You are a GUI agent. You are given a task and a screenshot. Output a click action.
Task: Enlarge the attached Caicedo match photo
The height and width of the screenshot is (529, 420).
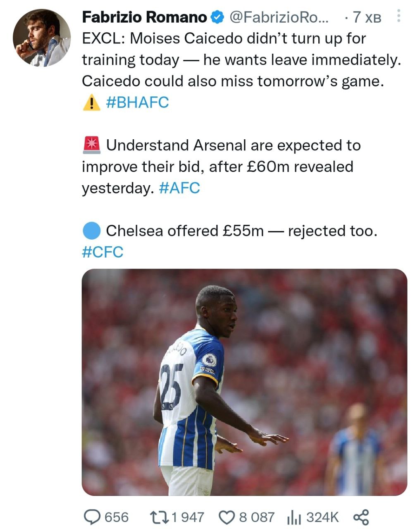[244, 382]
